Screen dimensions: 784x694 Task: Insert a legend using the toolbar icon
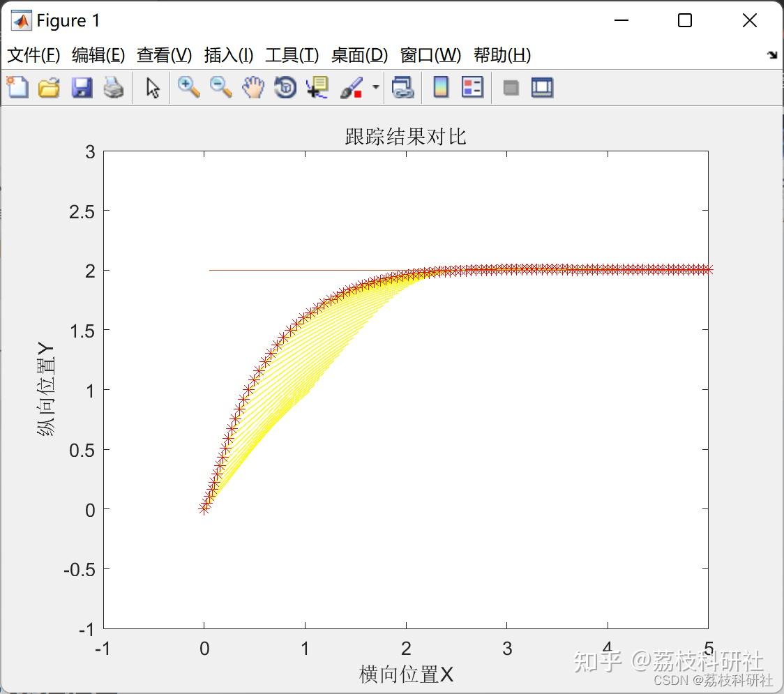pyautogui.click(x=472, y=87)
